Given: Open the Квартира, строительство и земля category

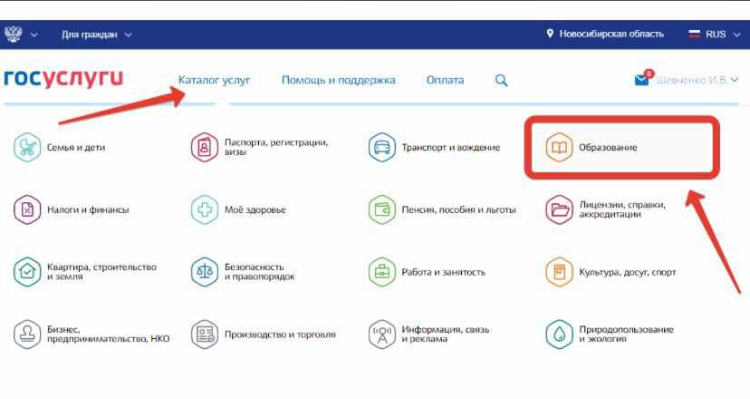Looking at the screenshot, I should 85,272.
